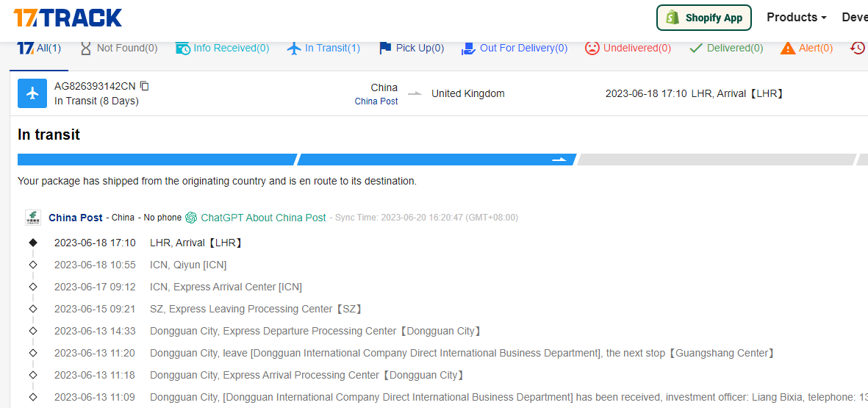The image size is (868, 408).
Task: Click the red Undelivered sad-face icon
Action: [592, 48]
